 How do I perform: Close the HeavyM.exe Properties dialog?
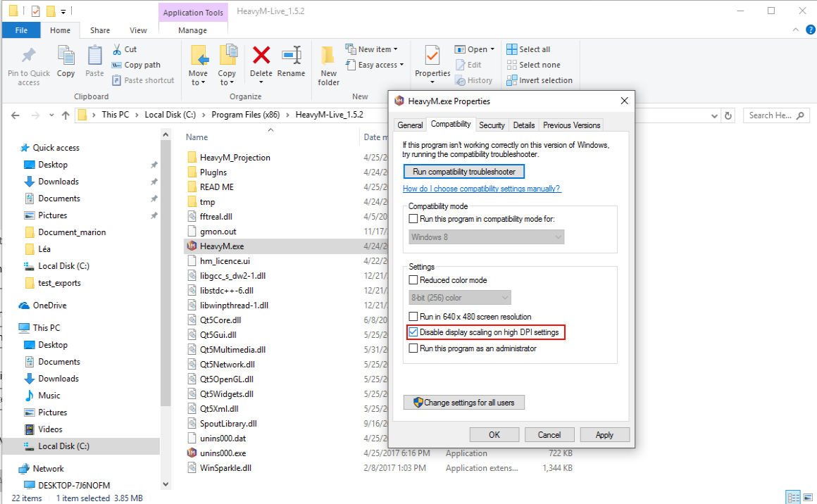pyautogui.click(x=624, y=101)
